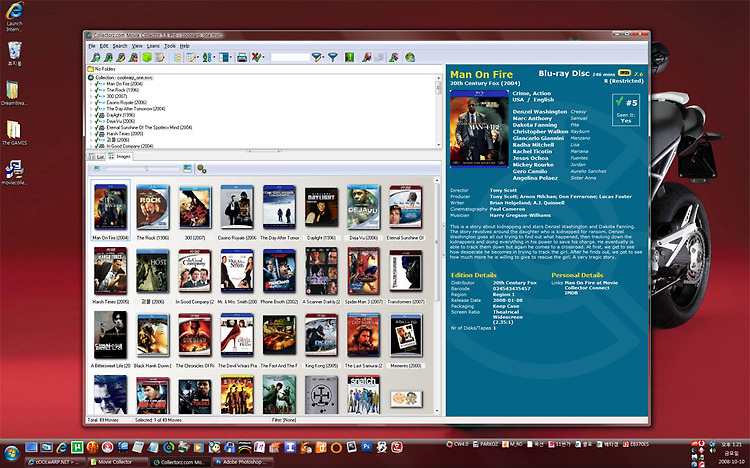The image size is (750, 468).
Task: Open the File menu
Action: point(92,46)
